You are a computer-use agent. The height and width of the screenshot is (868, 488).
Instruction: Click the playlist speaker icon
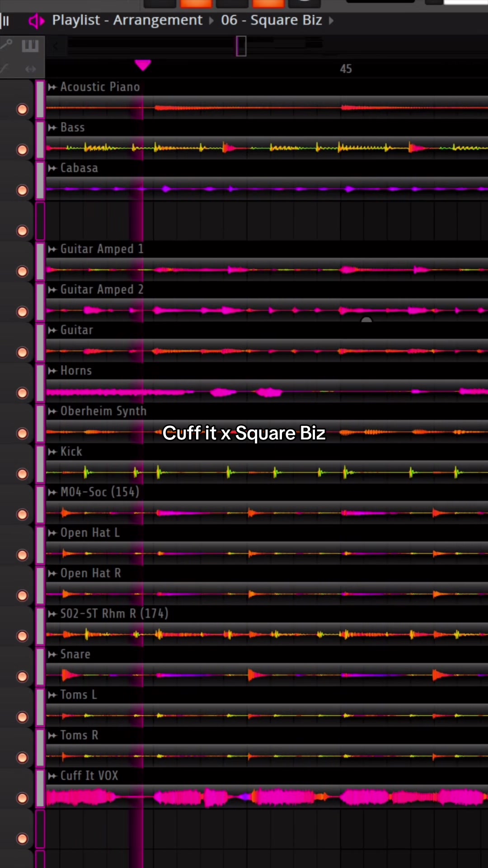[x=36, y=21]
